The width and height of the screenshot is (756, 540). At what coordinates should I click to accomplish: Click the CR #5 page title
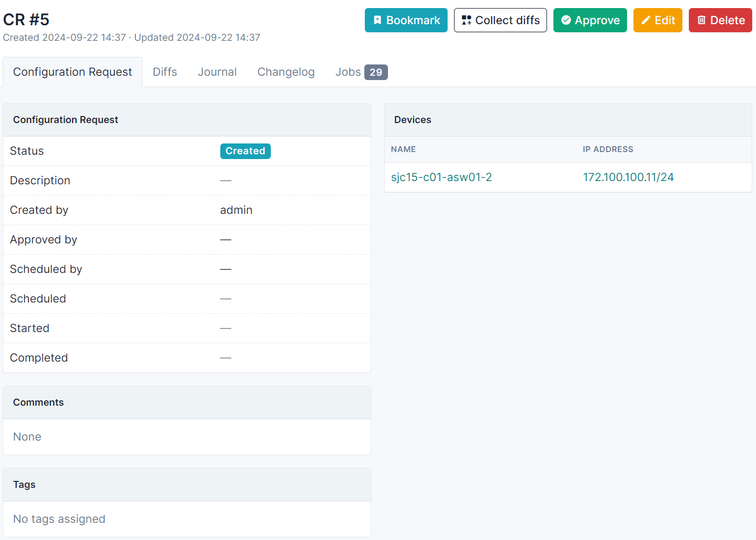click(26, 20)
